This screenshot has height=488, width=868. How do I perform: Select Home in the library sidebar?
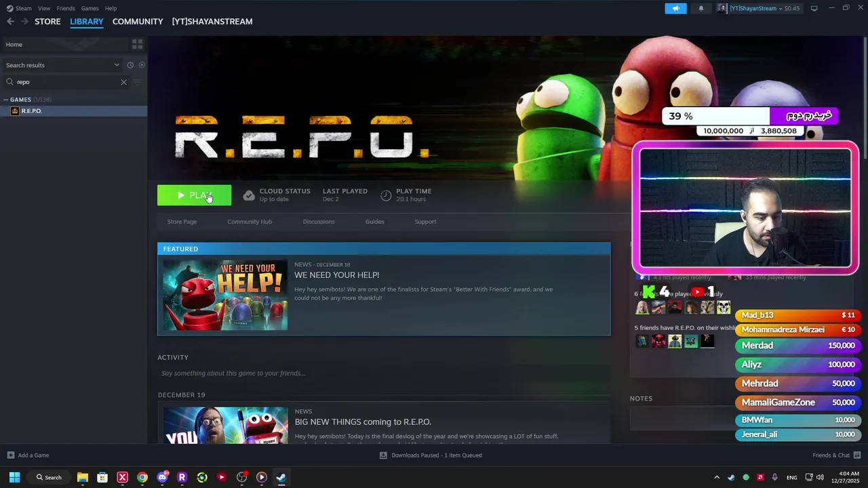64,45
